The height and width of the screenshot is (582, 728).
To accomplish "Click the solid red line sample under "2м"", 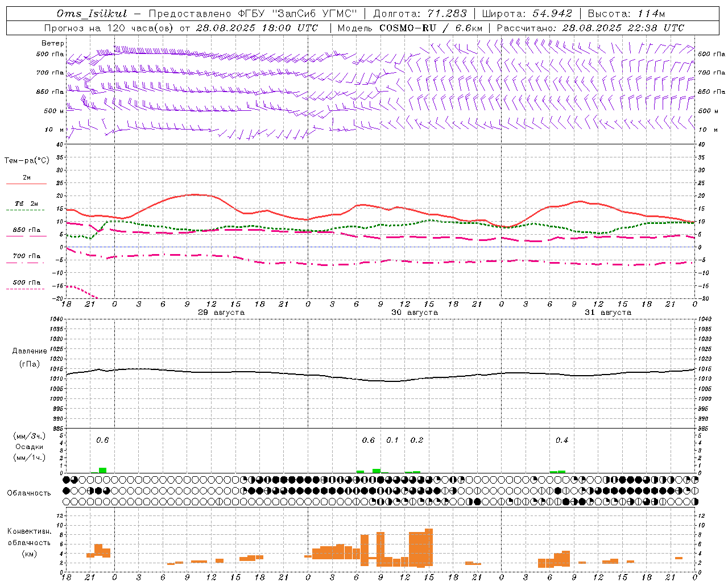I will click(26, 184).
